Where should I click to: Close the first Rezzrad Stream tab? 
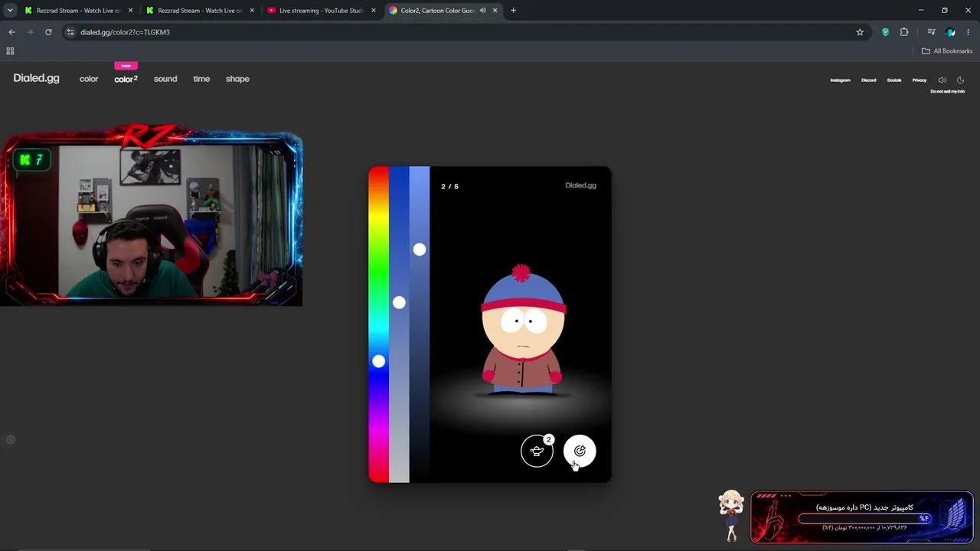131,11
